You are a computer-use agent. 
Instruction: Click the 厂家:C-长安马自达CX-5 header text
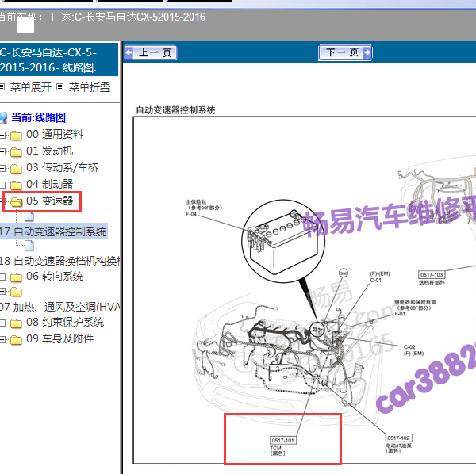[129, 17]
